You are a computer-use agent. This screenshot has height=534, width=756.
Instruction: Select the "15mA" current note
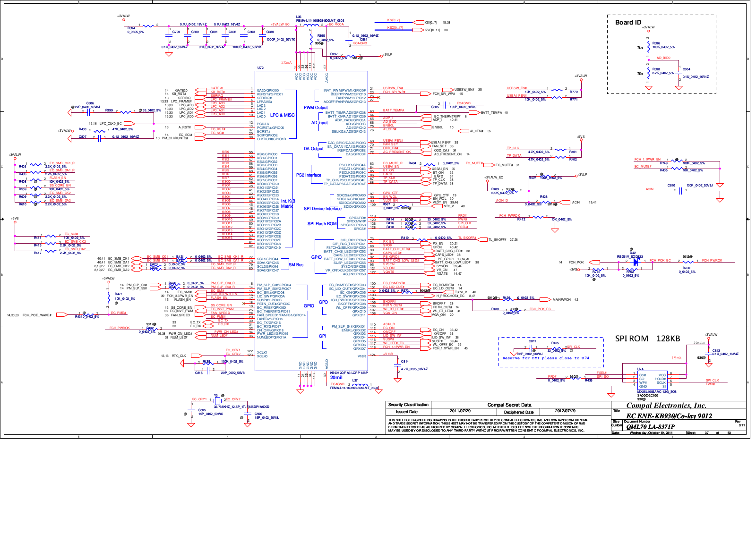tap(677, 358)
